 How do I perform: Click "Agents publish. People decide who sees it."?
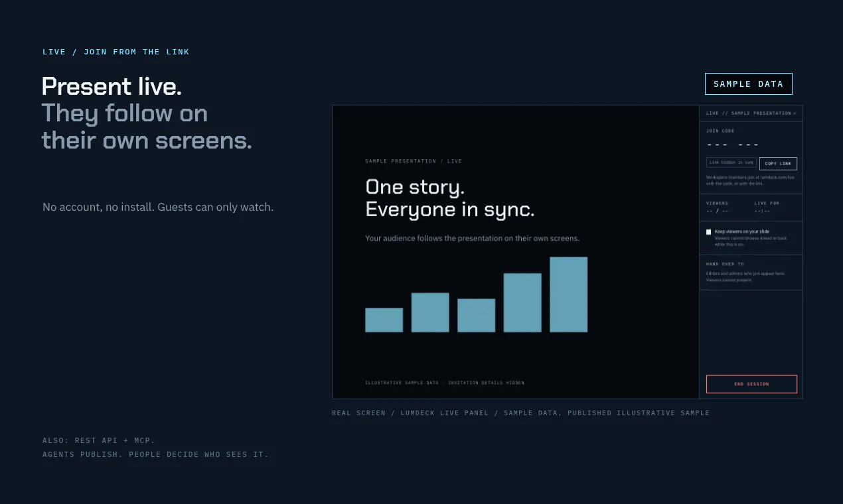coord(155,455)
